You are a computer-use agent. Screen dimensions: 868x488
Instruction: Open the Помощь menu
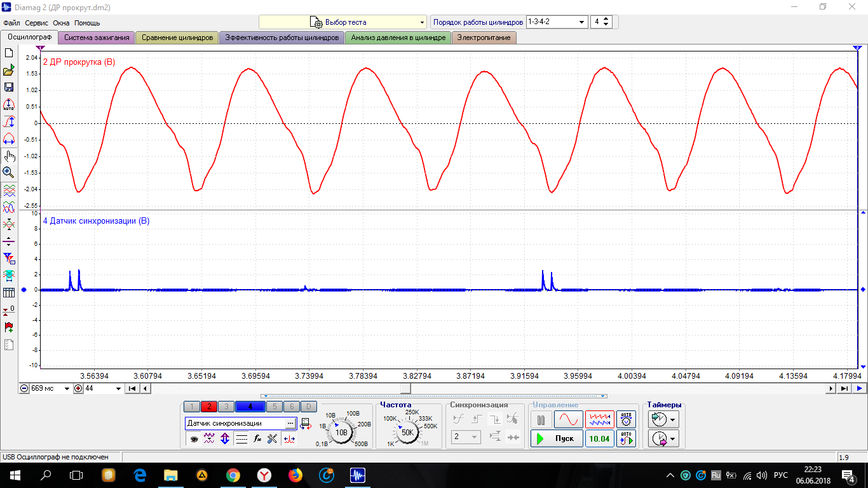[x=87, y=23]
